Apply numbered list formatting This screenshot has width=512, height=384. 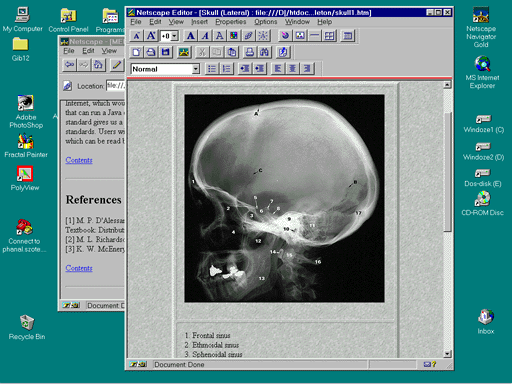click(x=226, y=69)
